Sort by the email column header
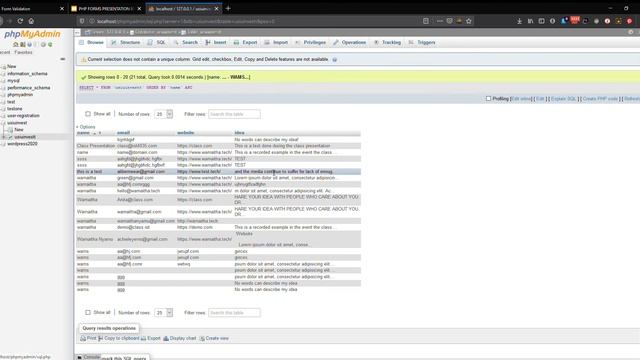This screenshot has height=360, width=640. coord(123,133)
